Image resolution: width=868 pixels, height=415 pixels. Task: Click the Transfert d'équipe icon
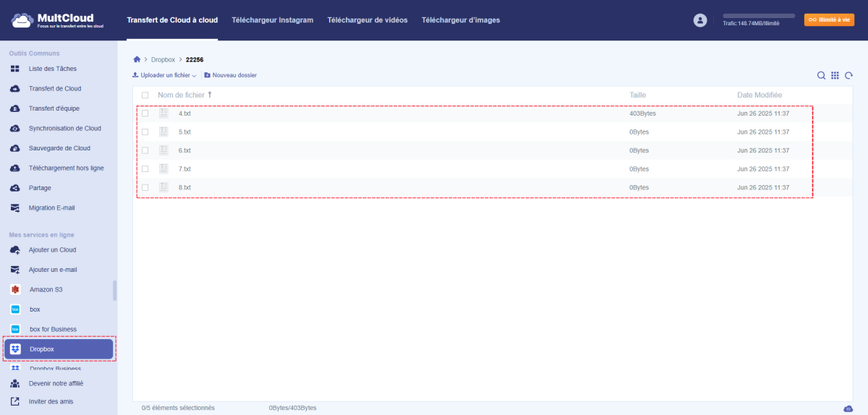[x=15, y=108]
